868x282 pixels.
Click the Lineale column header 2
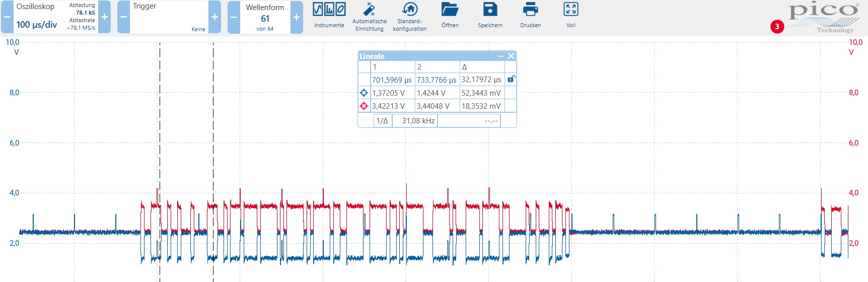(x=437, y=66)
